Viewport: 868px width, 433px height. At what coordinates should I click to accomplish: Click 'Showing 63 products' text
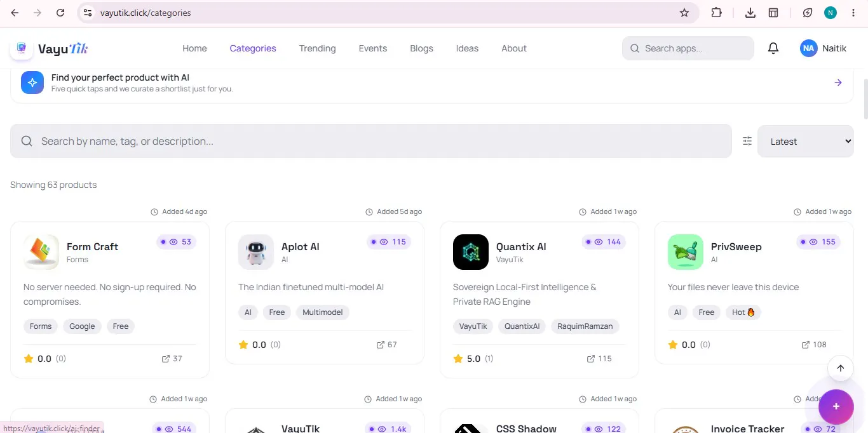[x=53, y=185]
